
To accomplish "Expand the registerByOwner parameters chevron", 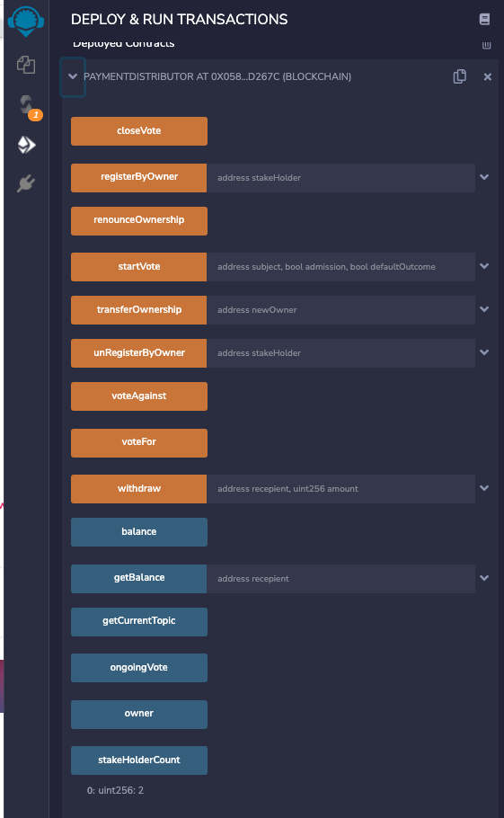I will 484,177.
